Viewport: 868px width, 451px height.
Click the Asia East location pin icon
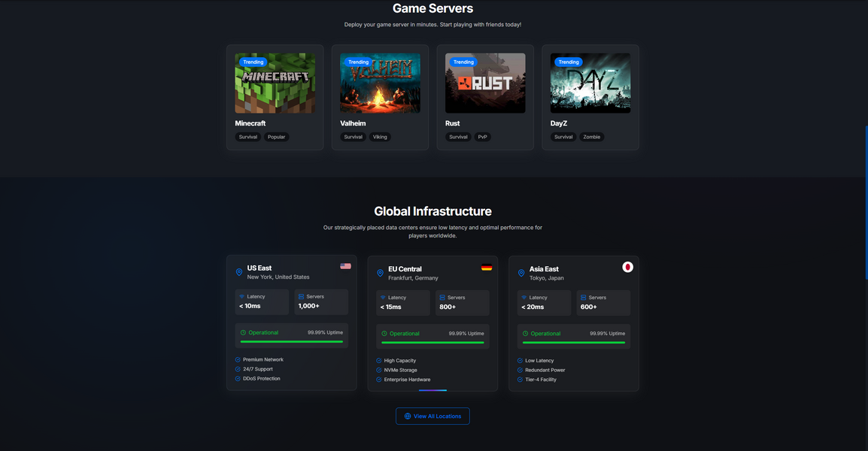tap(521, 274)
